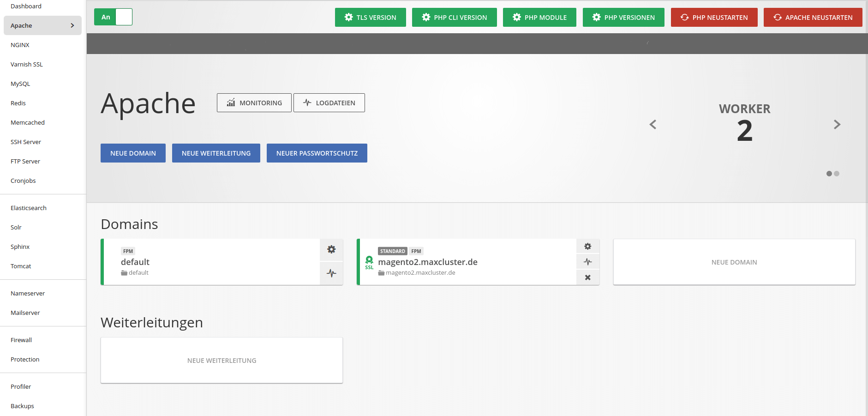Select Apache in sidebar
The height and width of the screenshot is (416, 868).
(42, 25)
